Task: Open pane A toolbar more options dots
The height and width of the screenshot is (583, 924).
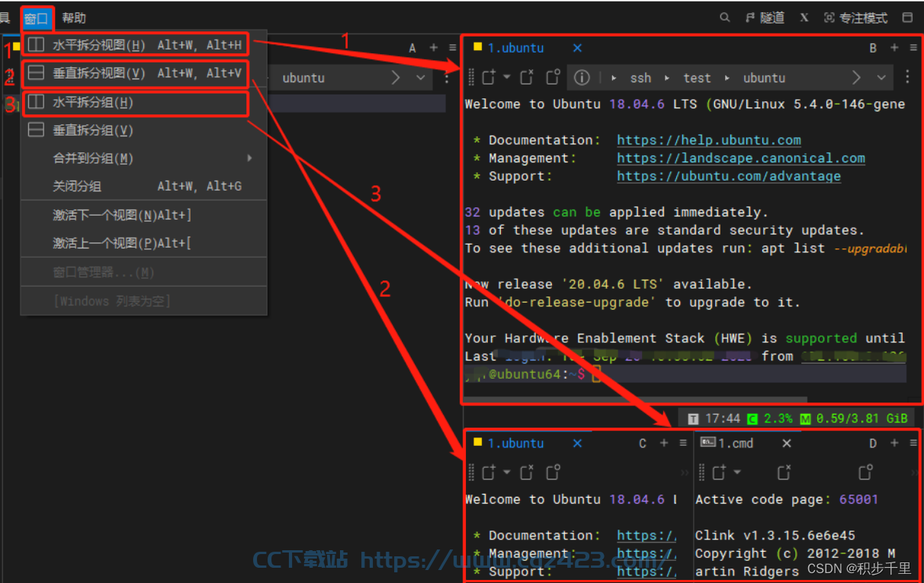Action: pos(447,78)
